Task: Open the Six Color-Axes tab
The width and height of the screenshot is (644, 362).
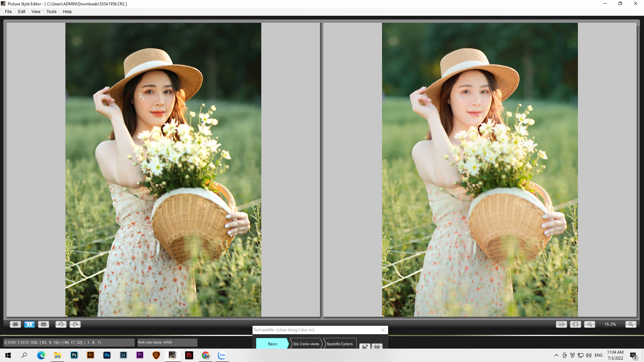Action: (306, 344)
